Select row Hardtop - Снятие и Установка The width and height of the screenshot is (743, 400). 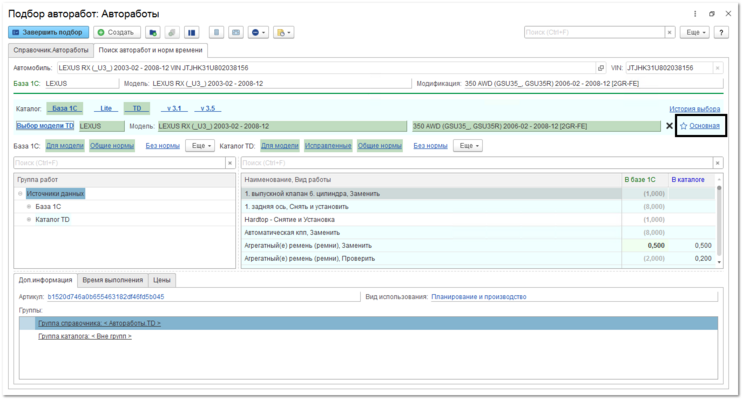(479, 219)
